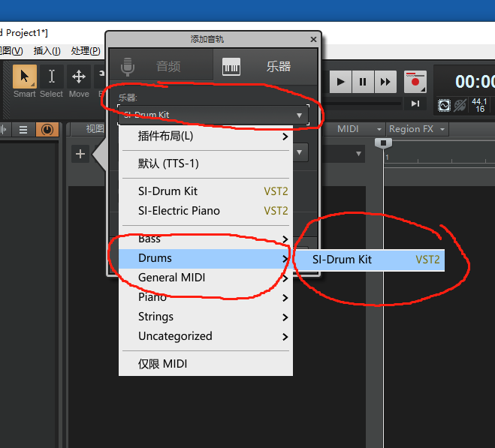495x448 pixels.
Task: Expand the Bass instrument category
Action: [206, 239]
